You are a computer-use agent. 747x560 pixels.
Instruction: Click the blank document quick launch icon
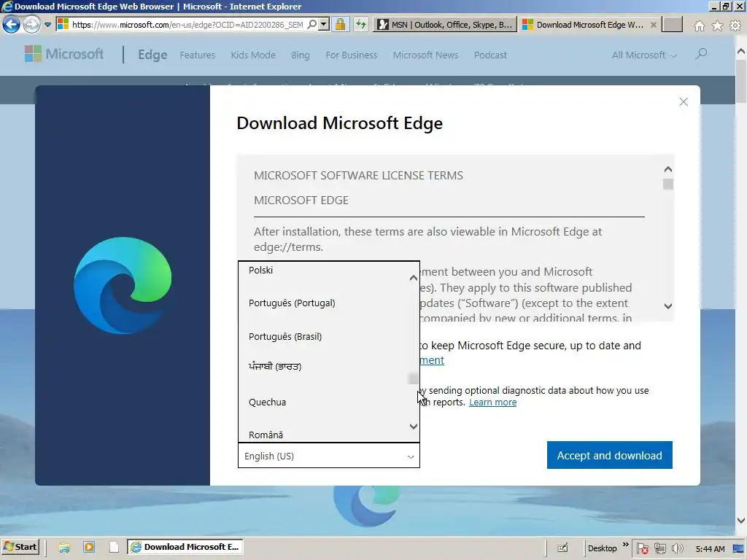(x=114, y=547)
